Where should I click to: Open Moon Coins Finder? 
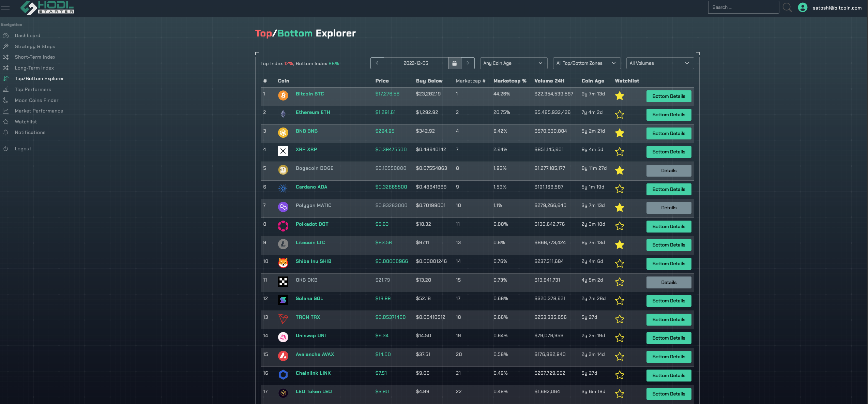point(36,100)
